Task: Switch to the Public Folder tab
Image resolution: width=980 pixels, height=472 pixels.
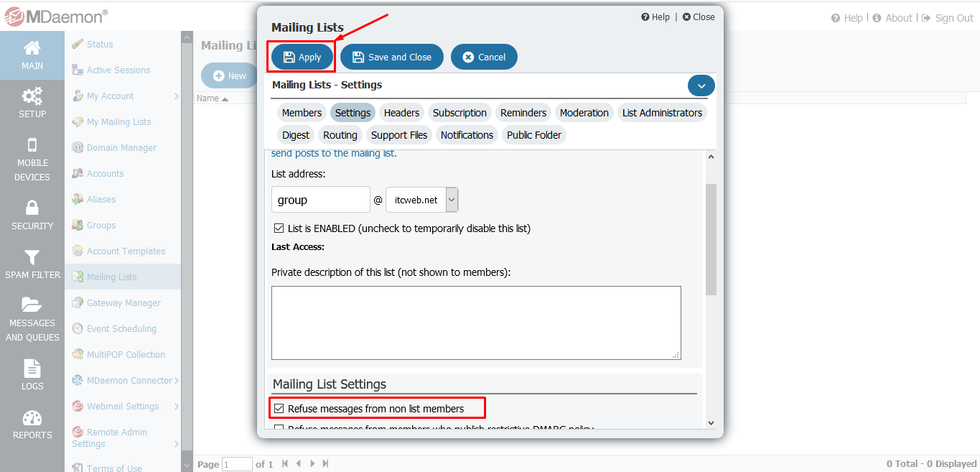Action: tap(534, 135)
